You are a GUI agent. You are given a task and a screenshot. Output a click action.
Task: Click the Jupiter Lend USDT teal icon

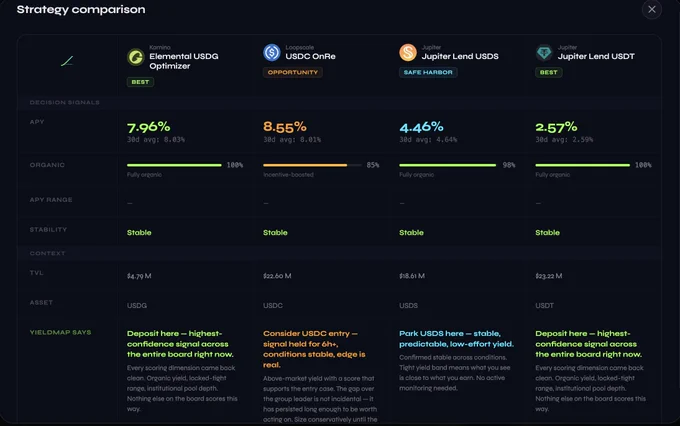click(544, 52)
